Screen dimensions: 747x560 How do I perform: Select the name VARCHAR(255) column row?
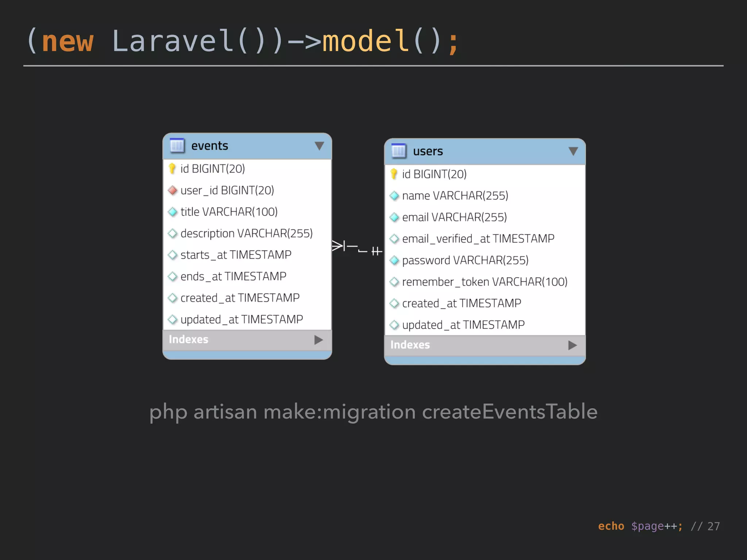(x=485, y=196)
